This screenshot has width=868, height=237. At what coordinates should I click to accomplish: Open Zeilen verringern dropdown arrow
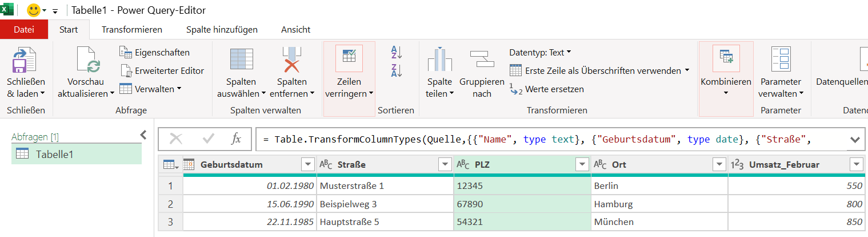(371, 94)
